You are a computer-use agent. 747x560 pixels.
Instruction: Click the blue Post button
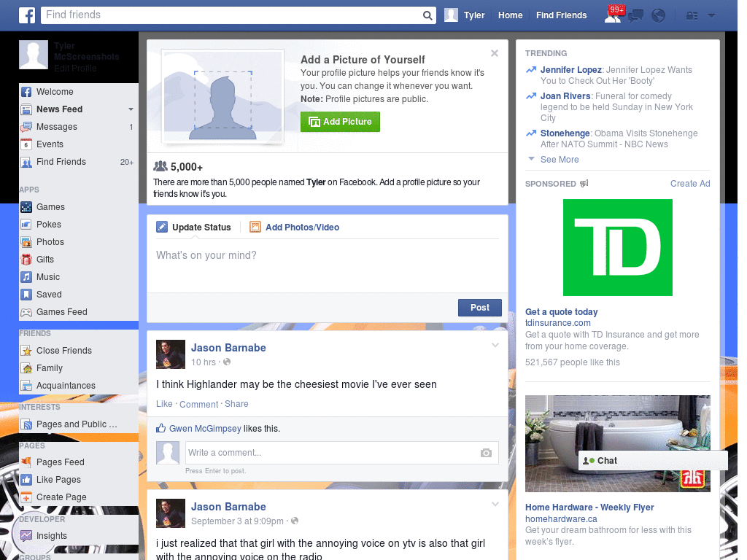(480, 308)
